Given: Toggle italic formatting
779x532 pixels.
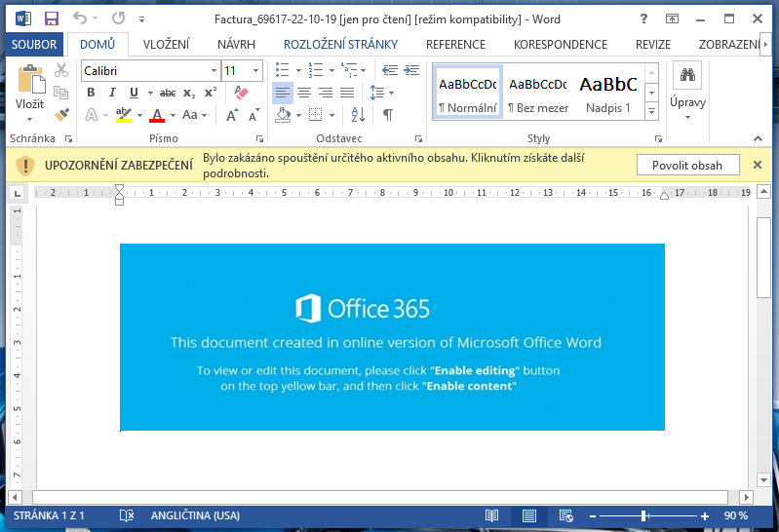Looking at the screenshot, I should [x=112, y=93].
